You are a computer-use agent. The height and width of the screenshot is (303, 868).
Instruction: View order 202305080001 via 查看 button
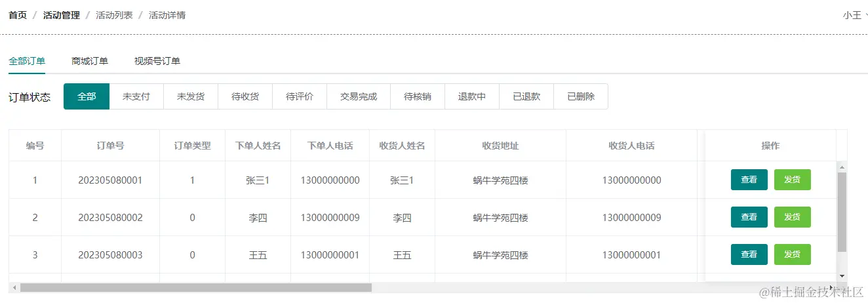(749, 180)
